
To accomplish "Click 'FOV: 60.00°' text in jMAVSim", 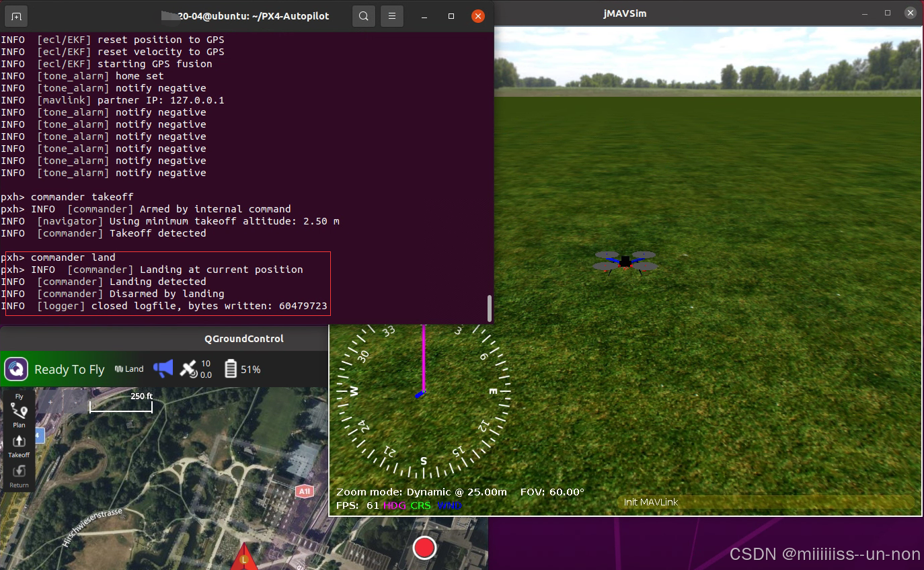I will point(552,492).
